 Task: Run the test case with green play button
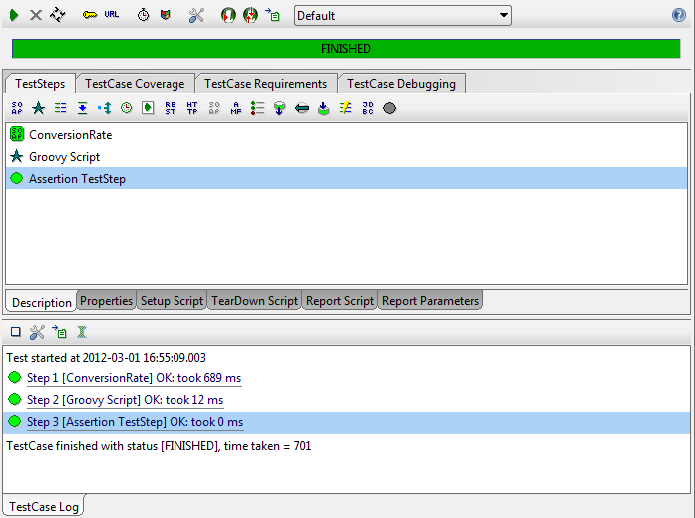(x=14, y=16)
